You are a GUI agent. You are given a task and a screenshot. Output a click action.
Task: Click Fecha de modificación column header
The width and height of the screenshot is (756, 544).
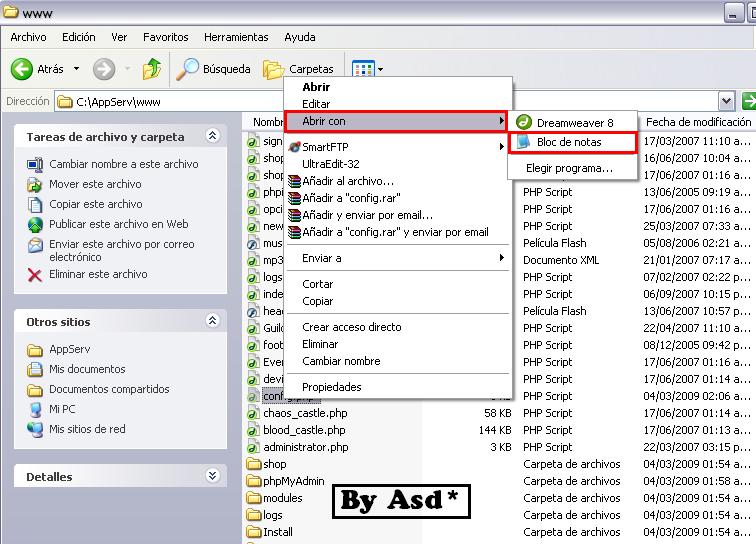[x=698, y=122]
